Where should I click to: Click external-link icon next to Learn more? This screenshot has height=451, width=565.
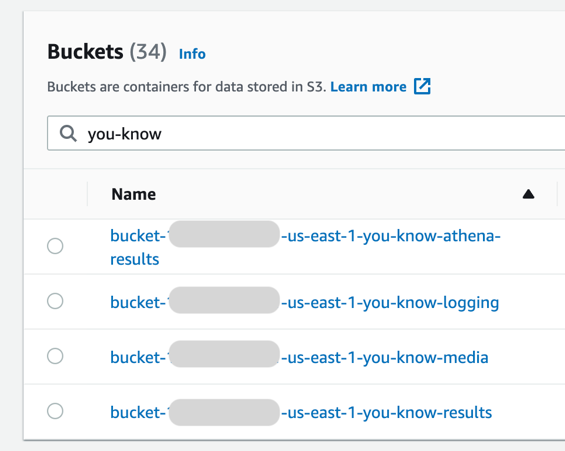[422, 86]
